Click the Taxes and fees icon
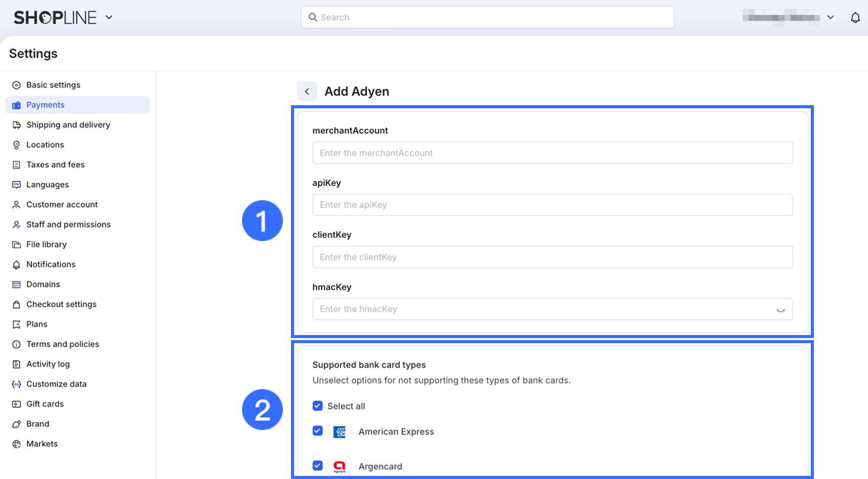Viewport: 868px width, 479px height. click(x=16, y=165)
